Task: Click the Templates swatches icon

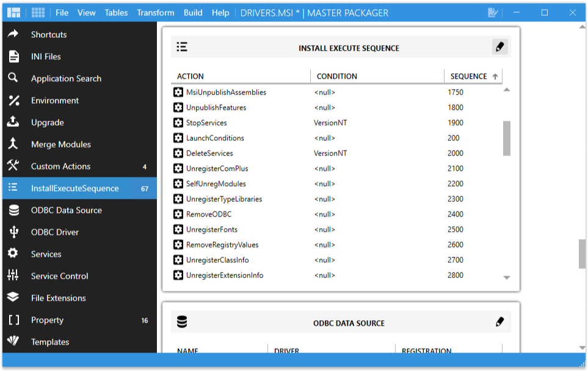Action: tap(13, 341)
